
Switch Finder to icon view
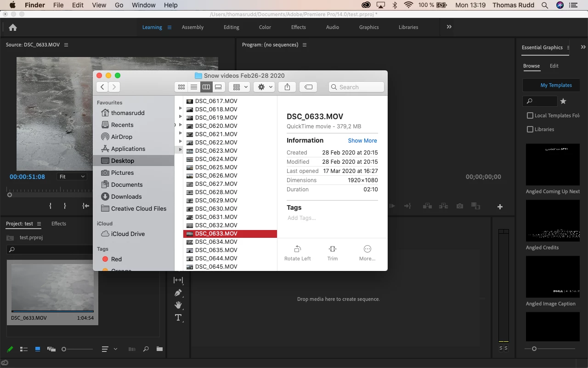pos(181,87)
